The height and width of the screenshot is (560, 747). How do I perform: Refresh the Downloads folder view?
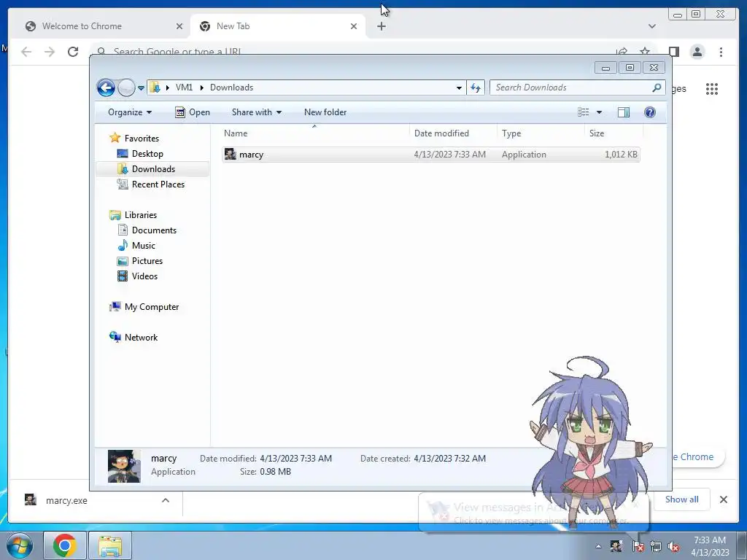click(476, 87)
